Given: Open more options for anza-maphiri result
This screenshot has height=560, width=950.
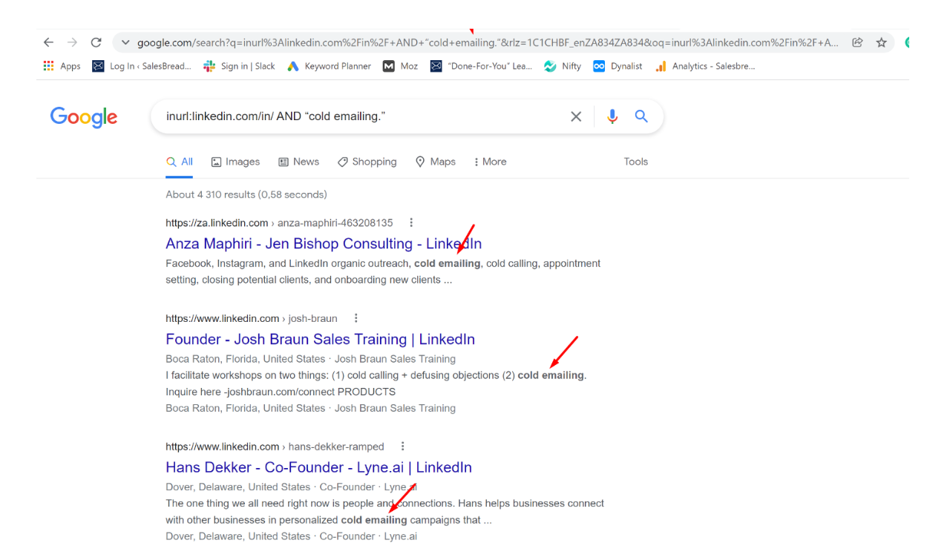Looking at the screenshot, I should tap(411, 223).
